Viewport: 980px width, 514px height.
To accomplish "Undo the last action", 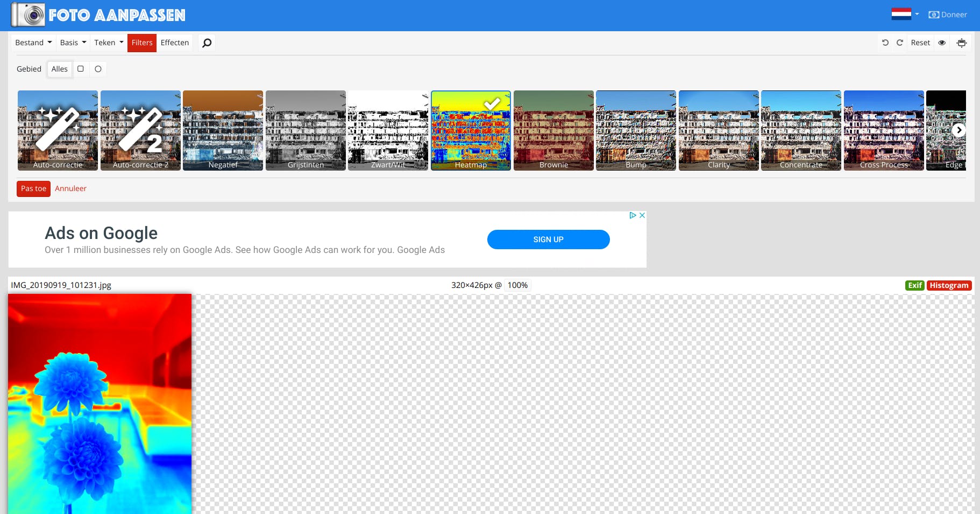I will (885, 43).
